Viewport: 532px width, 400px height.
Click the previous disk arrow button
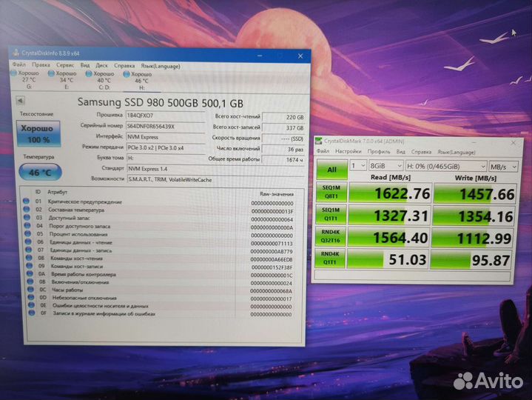(21, 101)
